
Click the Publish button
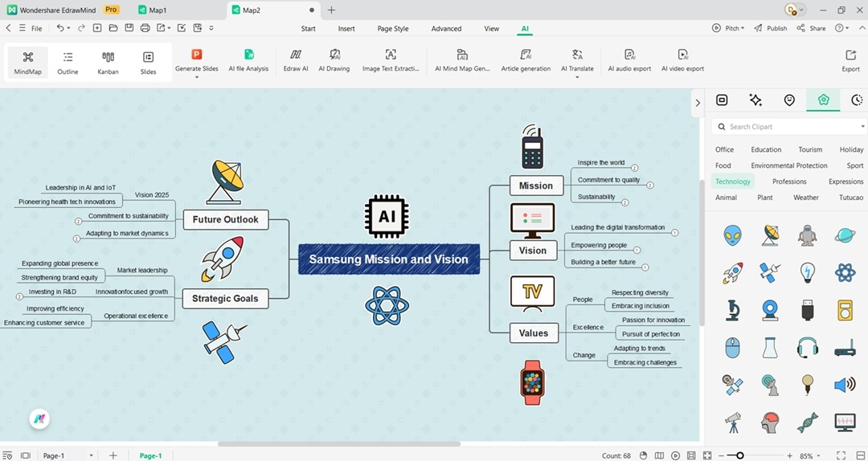pyautogui.click(x=771, y=28)
